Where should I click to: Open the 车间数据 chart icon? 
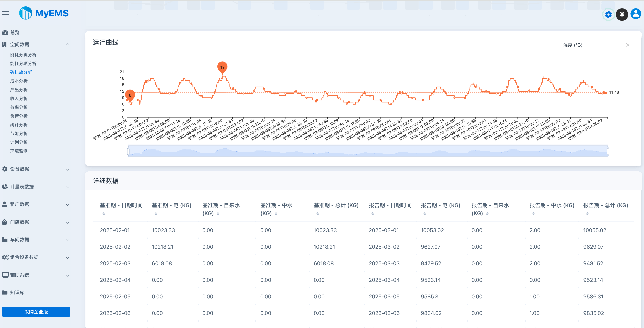[x=4, y=240]
